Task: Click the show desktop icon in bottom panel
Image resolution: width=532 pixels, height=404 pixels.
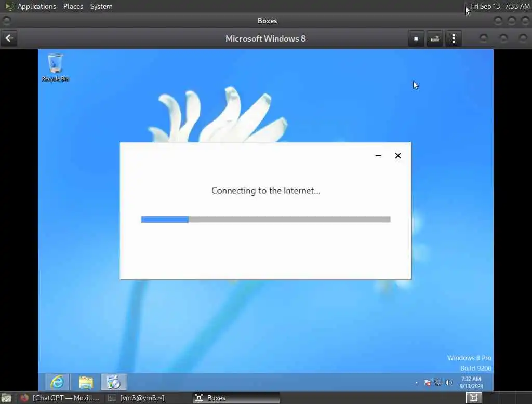Action: (x=6, y=398)
